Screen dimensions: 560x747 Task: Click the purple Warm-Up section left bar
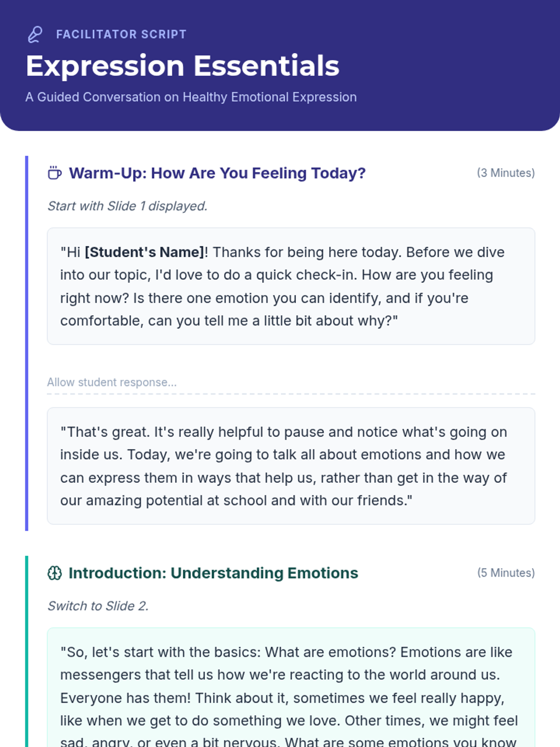click(27, 343)
